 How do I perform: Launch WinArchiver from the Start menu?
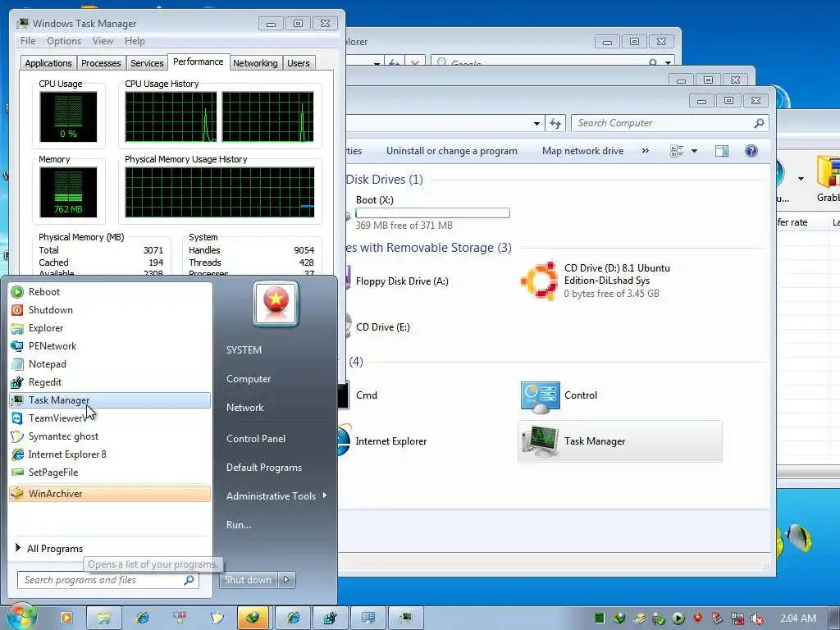coord(110,494)
